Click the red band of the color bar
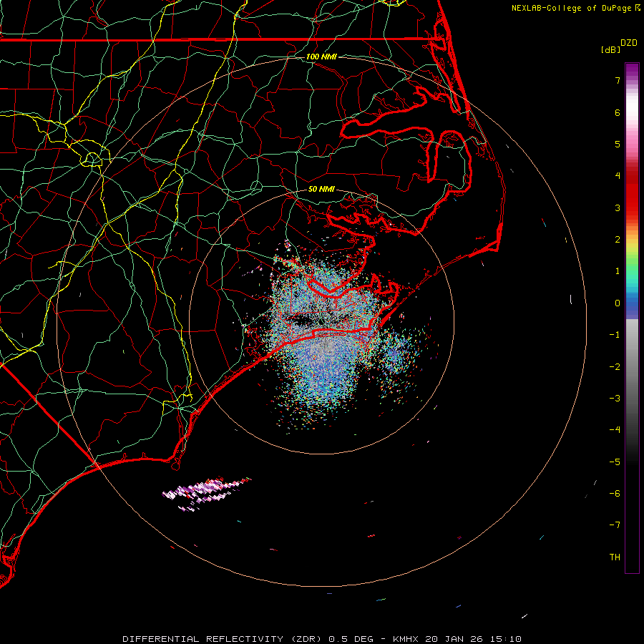644x644 pixels. point(632,191)
